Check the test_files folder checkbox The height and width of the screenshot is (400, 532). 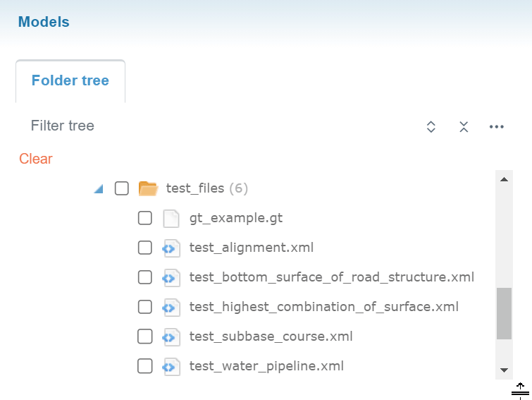121,188
